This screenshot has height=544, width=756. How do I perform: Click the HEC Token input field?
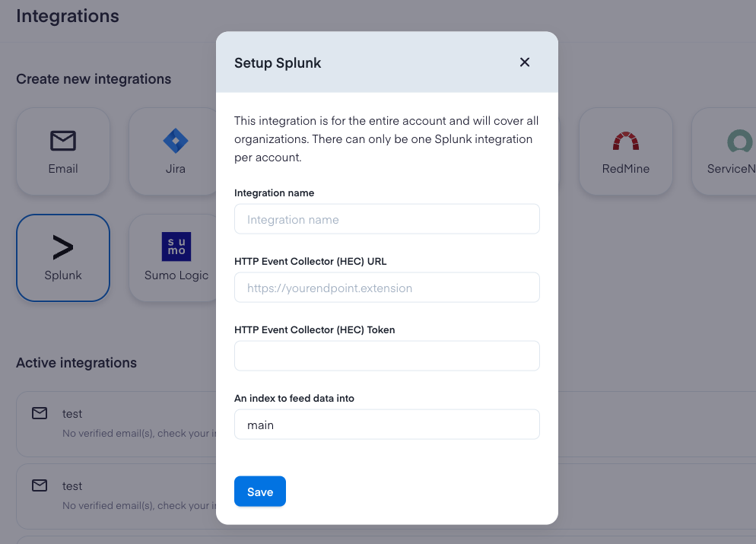pos(386,356)
